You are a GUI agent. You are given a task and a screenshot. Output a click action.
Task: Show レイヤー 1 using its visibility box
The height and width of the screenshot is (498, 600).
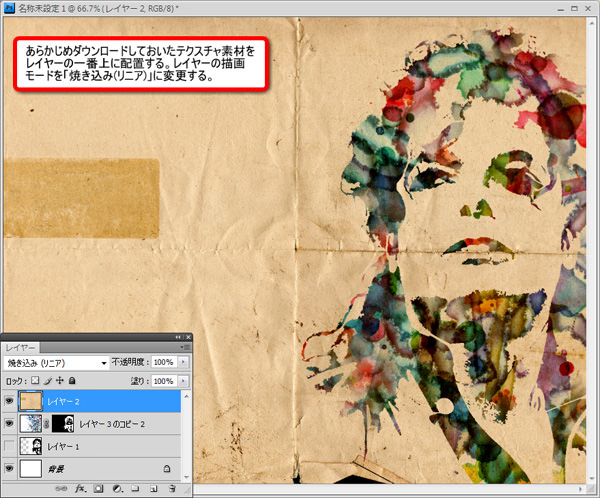coord(9,446)
